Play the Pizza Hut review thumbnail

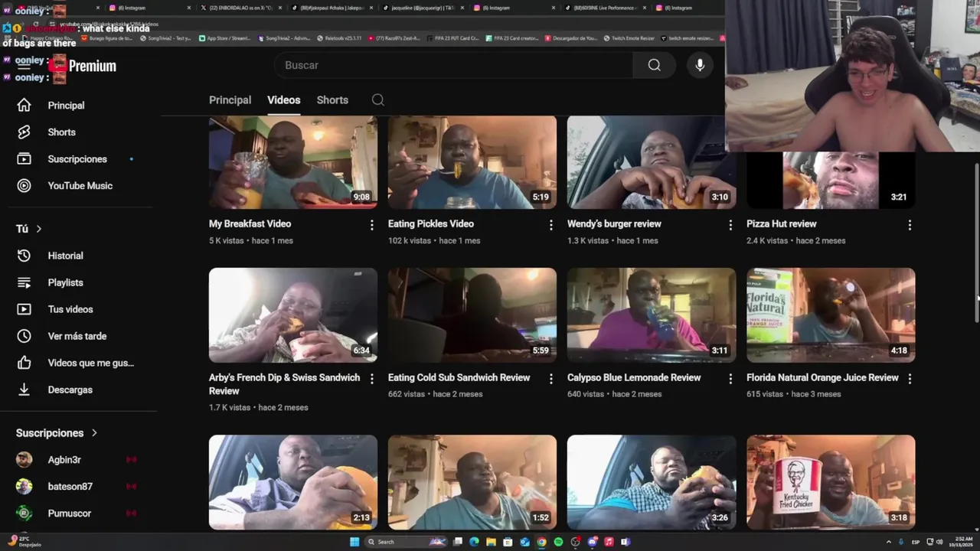click(831, 180)
